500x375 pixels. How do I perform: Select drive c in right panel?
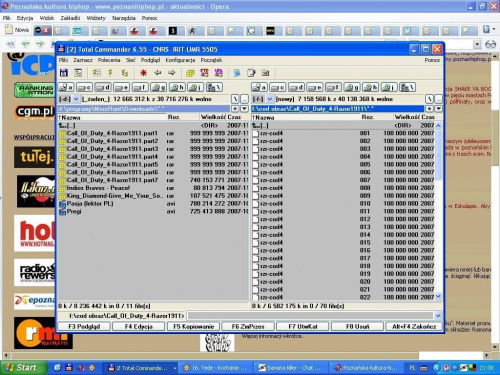point(278,87)
